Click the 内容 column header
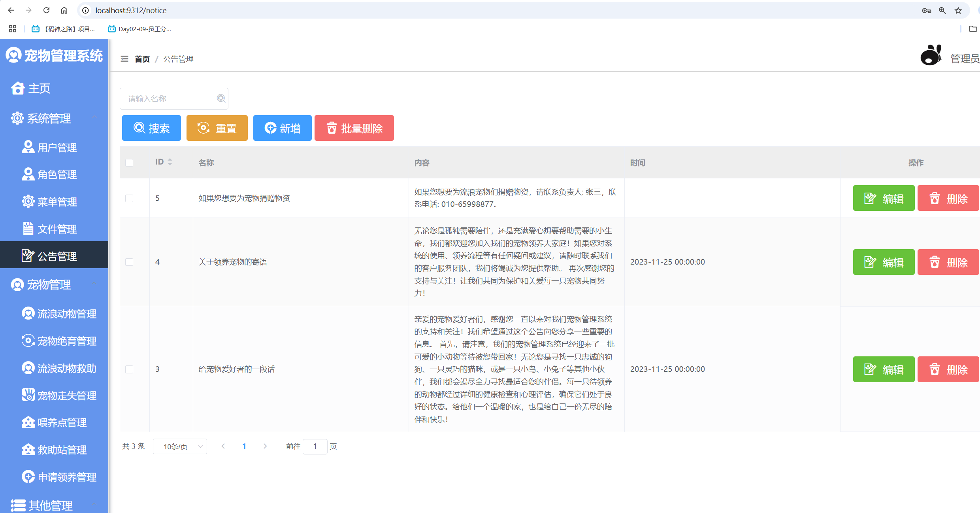The image size is (980, 513). (422, 163)
